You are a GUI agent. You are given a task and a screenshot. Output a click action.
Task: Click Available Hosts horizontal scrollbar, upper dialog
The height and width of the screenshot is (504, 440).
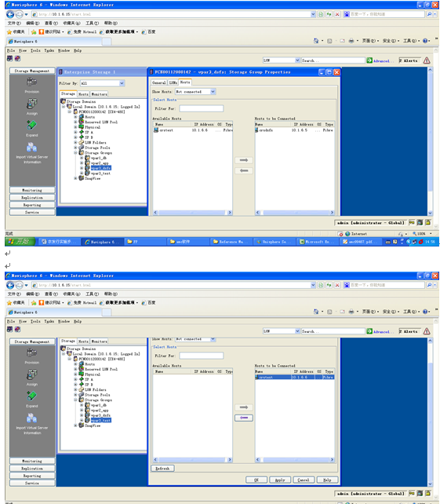click(x=193, y=213)
